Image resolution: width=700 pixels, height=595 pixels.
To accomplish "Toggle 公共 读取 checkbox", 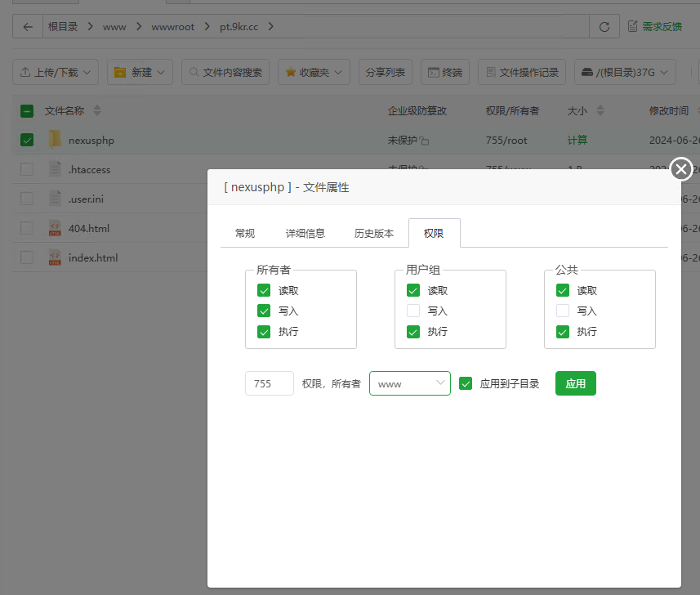I will [563, 290].
